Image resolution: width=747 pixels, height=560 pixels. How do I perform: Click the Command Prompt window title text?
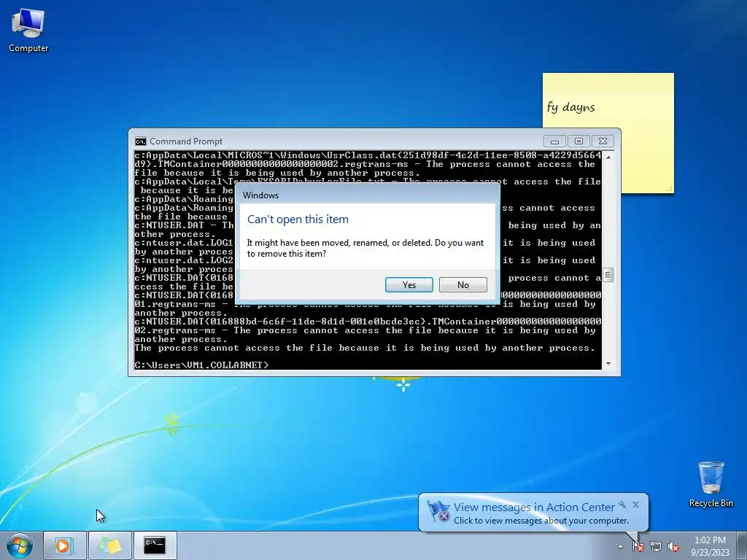click(x=186, y=141)
